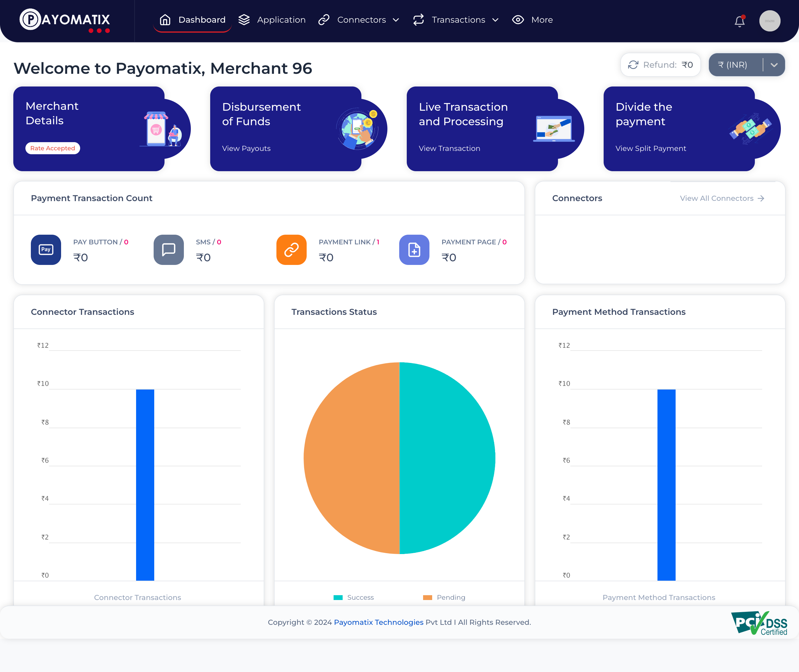Open the View Payouts link

point(246,148)
